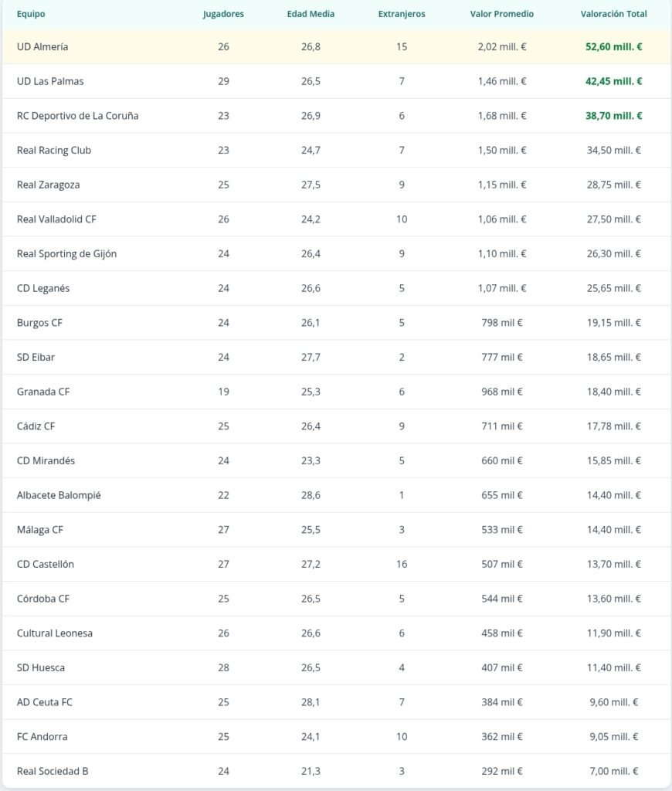Image resolution: width=672 pixels, height=791 pixels.
Task: Select Real Sociedad B team name
Action: pos(53,772)
